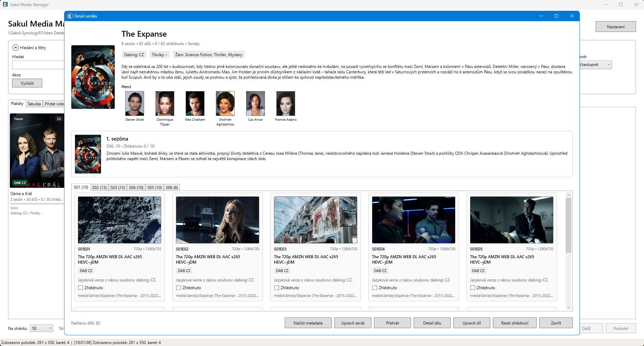This screenshot has width=644, height=346.
Task: Click The Expanse series title
Action: (x=144, y=34)
